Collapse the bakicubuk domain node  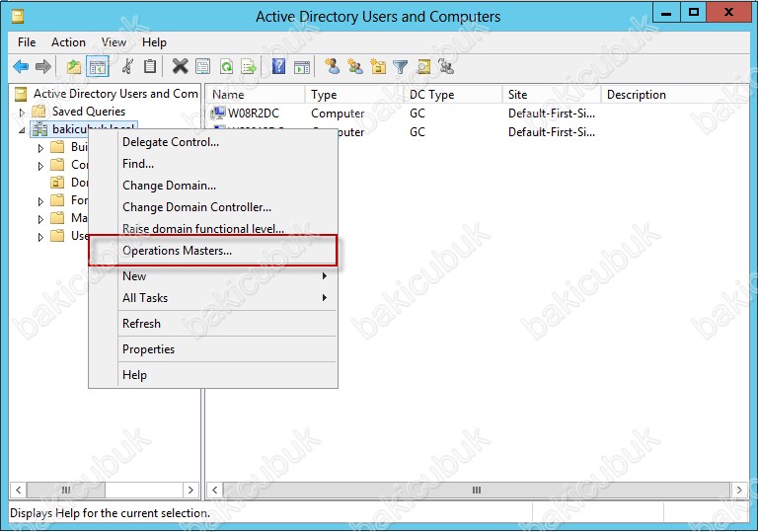[x=23, y=130]
